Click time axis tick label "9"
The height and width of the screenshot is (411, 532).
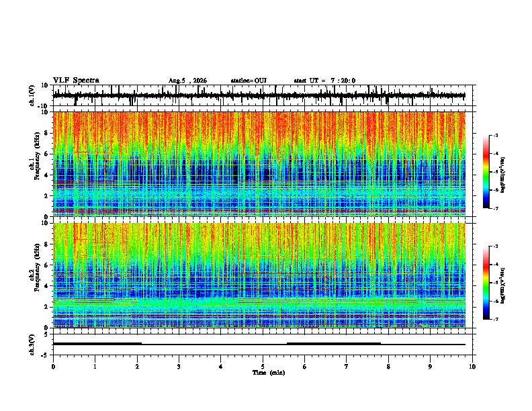coord(430,367)
